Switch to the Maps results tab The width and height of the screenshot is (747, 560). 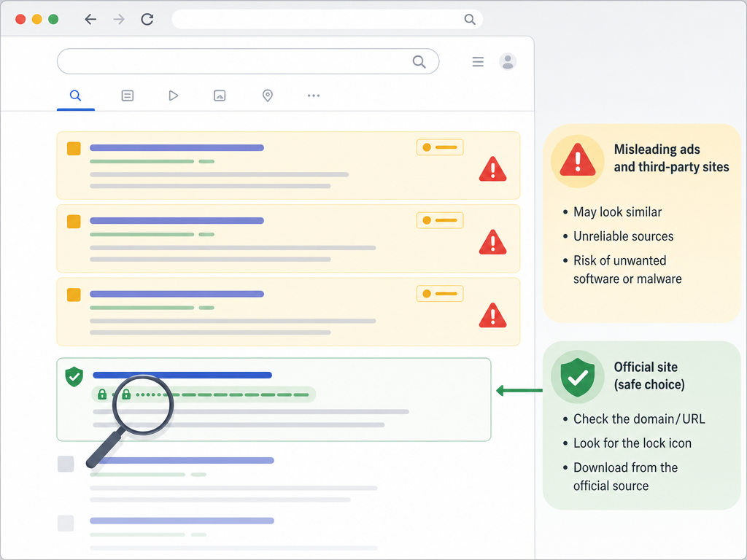pyautogui.click(x=268, y=96)
